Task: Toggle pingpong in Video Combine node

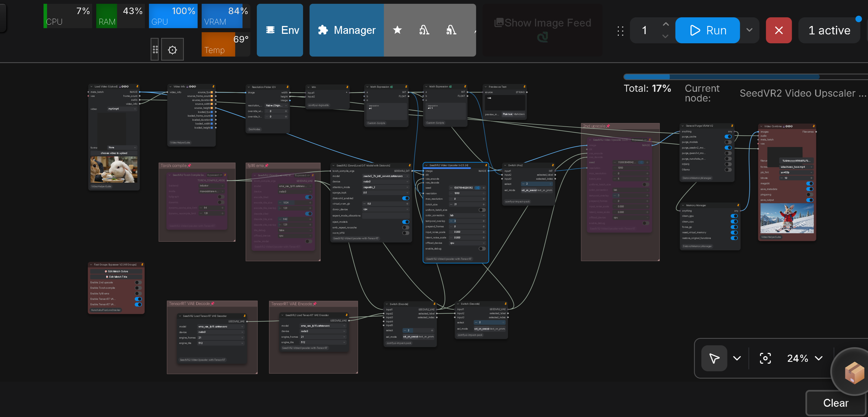Action: (x=810, y=194)
